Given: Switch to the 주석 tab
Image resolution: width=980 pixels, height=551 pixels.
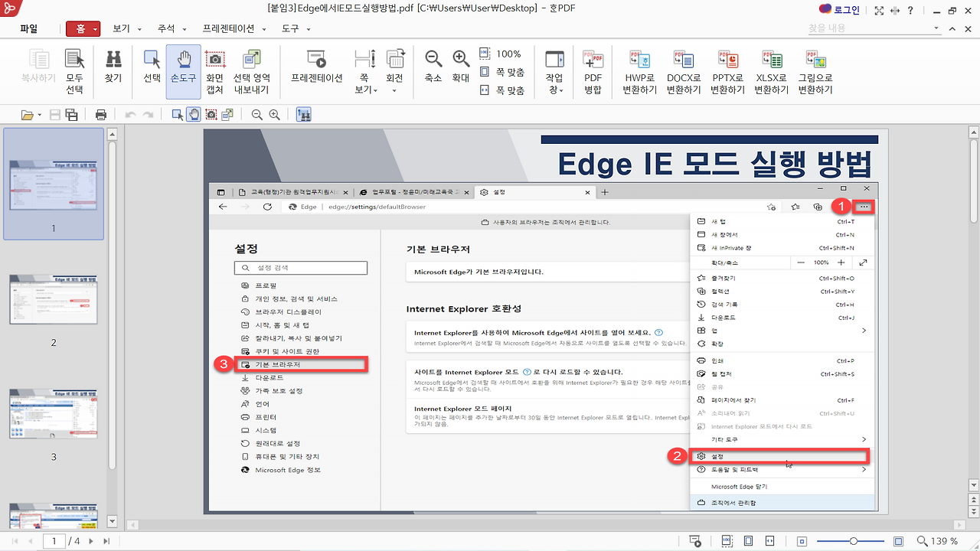Looking at the screenshot, I should 166,29.
